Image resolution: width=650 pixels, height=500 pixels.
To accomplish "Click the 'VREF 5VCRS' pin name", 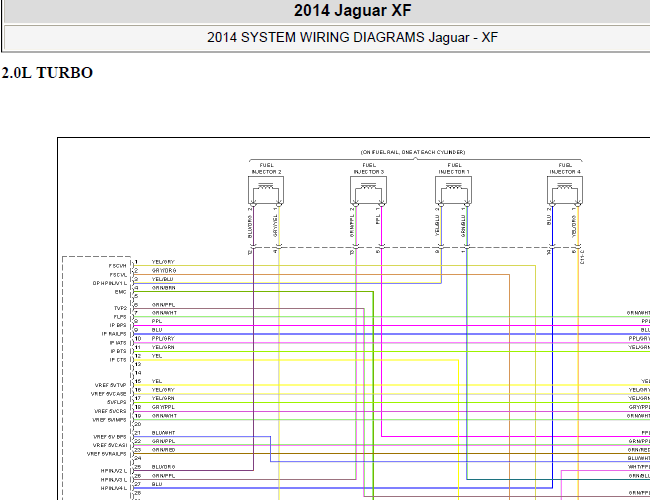I will pos(110,411).
